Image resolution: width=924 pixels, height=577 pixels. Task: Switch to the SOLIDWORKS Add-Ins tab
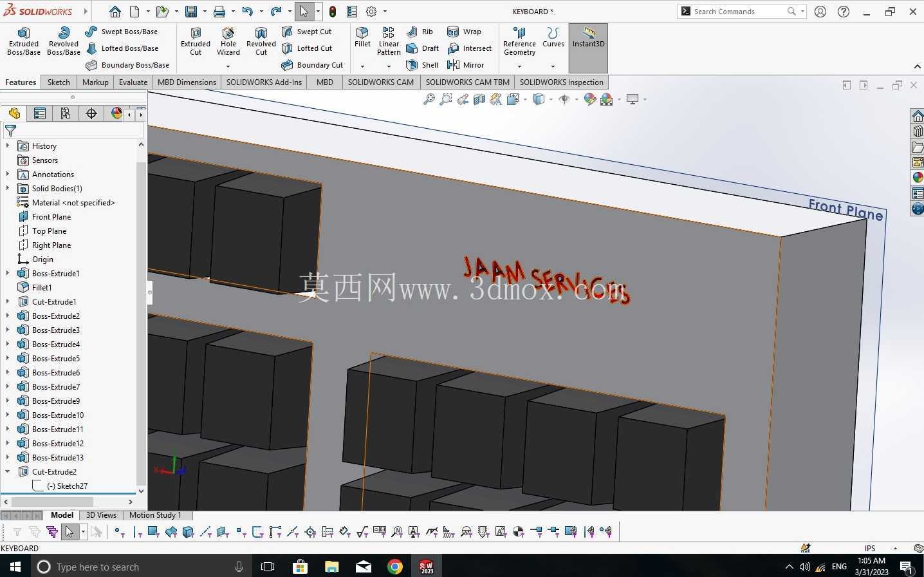pyautogui.click(x=264, y=82)
